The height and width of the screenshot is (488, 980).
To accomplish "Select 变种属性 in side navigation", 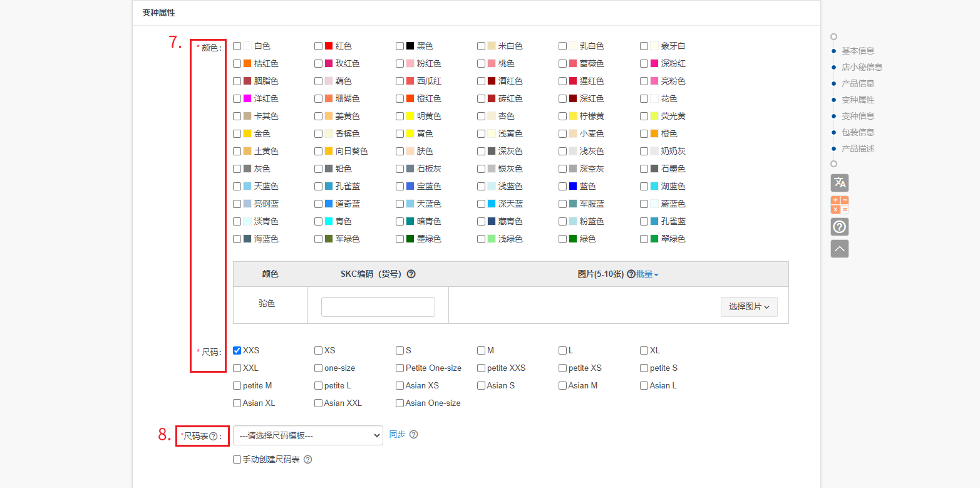I will tap(858, 100).
